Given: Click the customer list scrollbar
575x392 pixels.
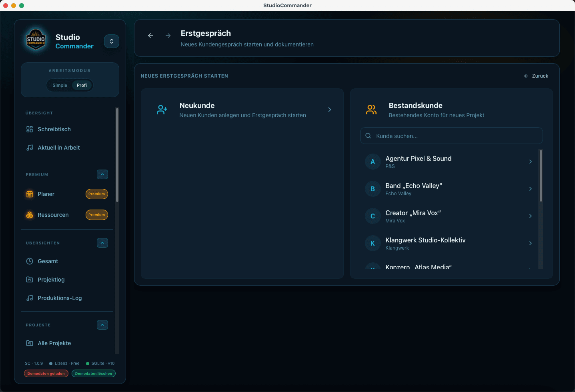Looking at the screenshot, I should (541, 176).
